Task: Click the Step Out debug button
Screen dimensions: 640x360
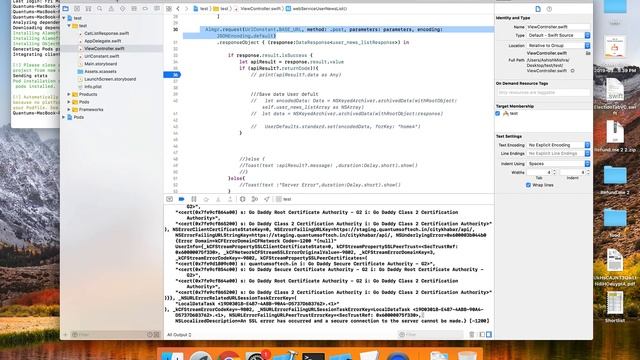Action: coord(230,199)
